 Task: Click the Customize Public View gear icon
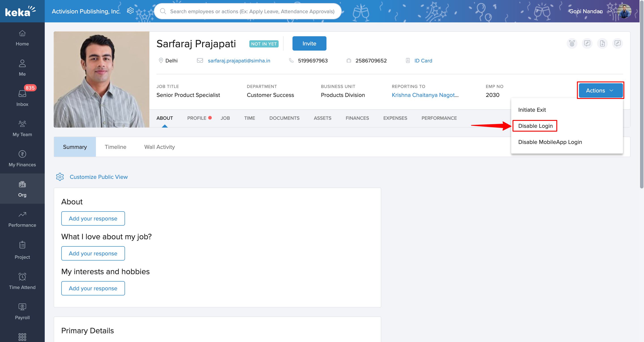pos(60,177)
